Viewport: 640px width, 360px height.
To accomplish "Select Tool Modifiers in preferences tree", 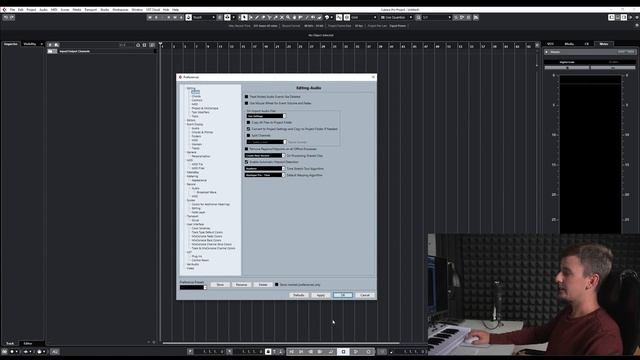I will (x=200, y=112).
